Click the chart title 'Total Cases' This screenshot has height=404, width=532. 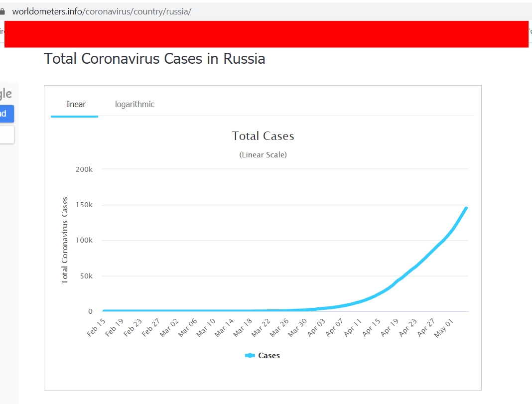pos(263,136)
